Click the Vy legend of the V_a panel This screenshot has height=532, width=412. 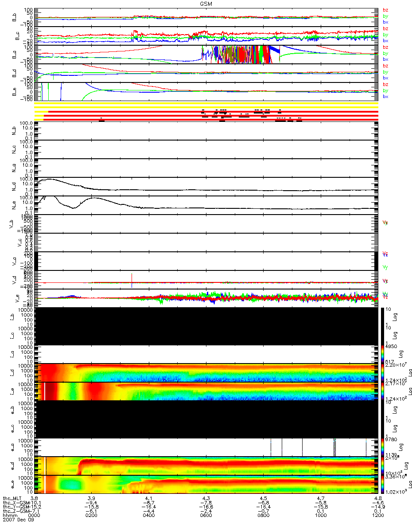[x=385, y=267]
